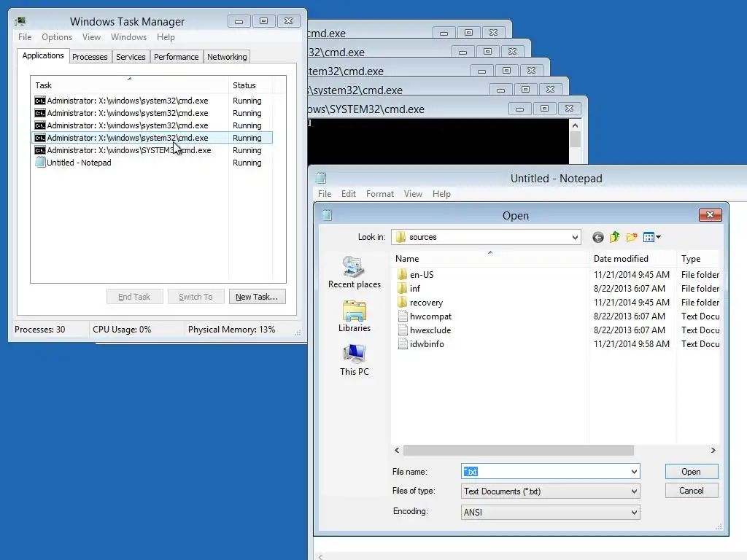Sort files by Date modified column
This screenshot has width=747, height=560.
click(x=632, y=259)
